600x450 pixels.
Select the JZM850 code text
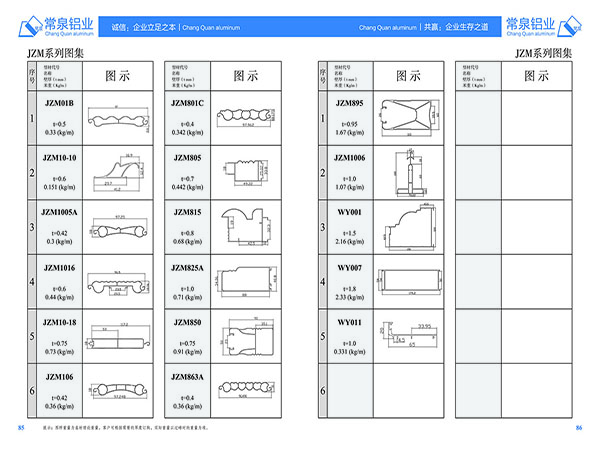tap(187, 322)
